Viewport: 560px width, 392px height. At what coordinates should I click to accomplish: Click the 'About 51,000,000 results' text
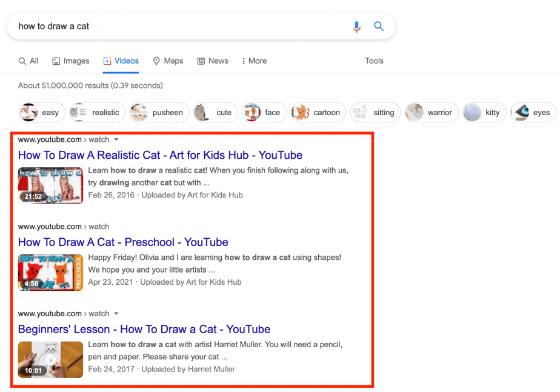tap(90, 85)
